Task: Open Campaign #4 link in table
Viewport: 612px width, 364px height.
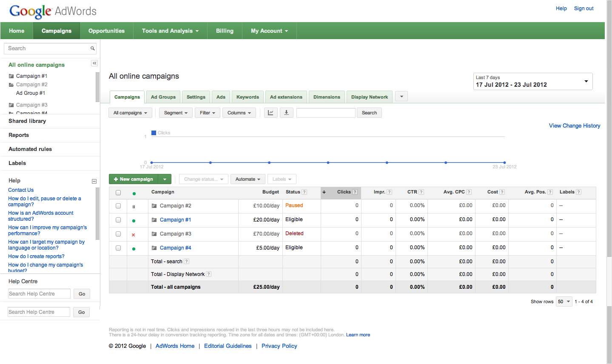Action: coord(175,248)
